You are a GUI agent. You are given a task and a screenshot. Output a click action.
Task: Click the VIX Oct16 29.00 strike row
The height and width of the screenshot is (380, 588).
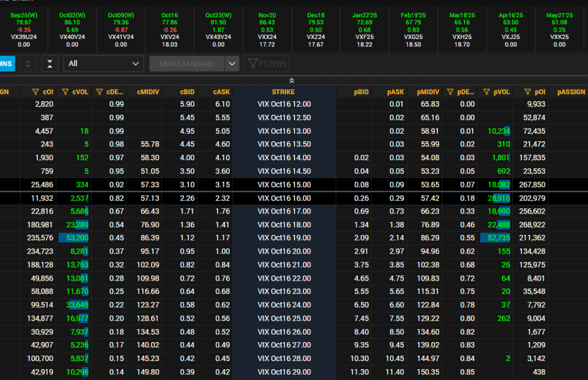tap(284, 372)
